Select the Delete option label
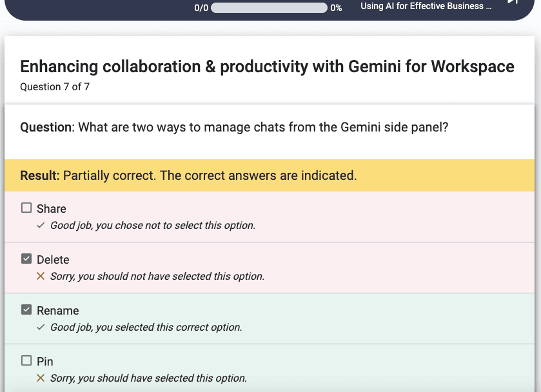Viewport: 541px width, 392px height. pyautogui.click(x=53, y=259)
